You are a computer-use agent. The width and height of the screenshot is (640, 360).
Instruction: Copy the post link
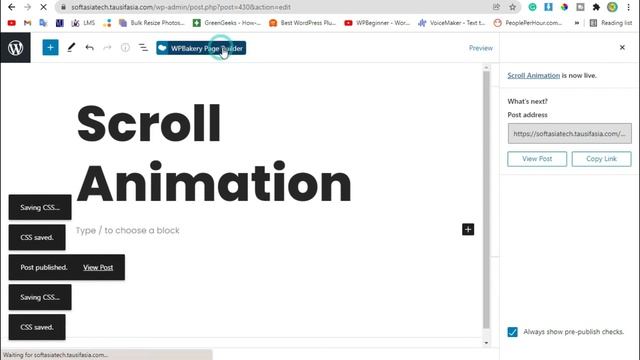click(601, 159)
